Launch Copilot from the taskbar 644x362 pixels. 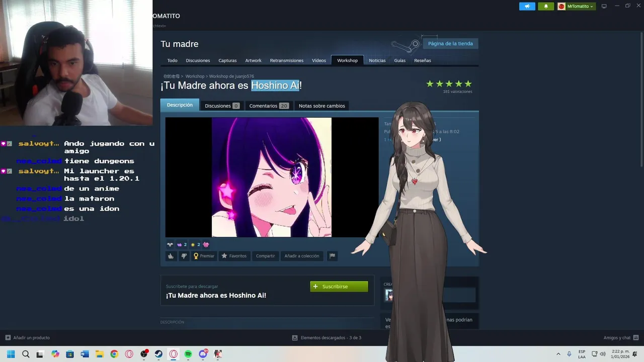[55, 354]
